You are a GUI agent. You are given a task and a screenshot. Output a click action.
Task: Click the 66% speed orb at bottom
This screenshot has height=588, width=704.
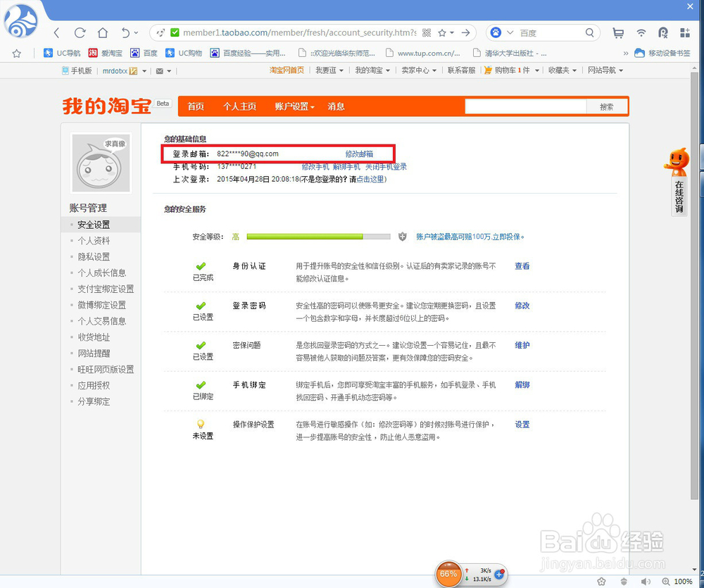[x=449, y=574]
